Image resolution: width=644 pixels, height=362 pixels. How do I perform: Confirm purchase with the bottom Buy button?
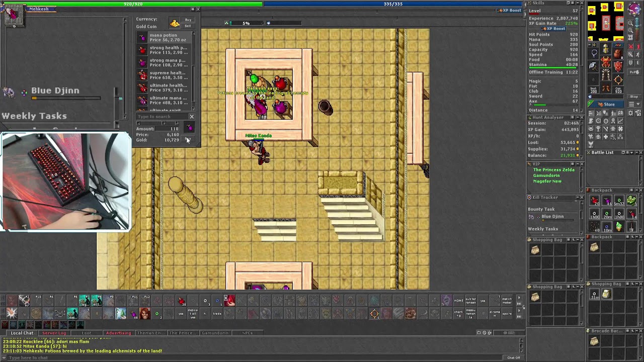pos(188,140)
